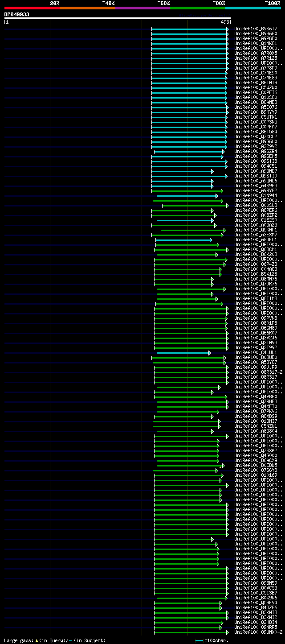Click label UniRef100_C5WTK1

point(256,117)
